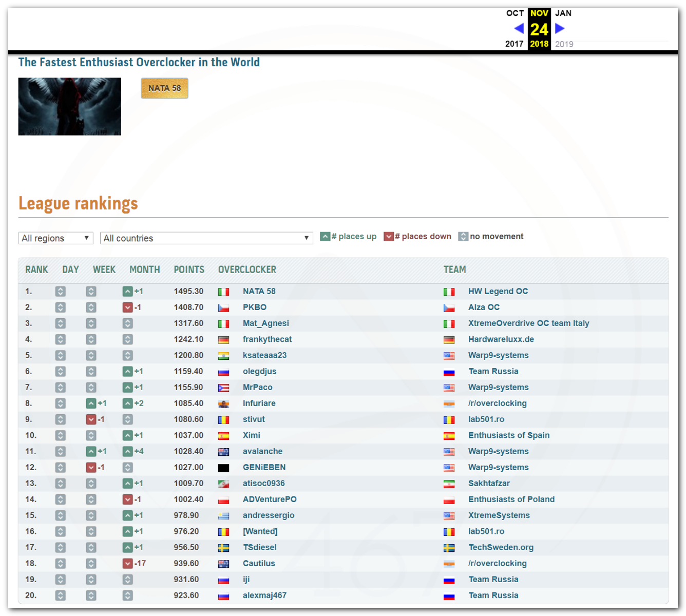This screenshot has height=616, width=686.
Task: Click US flag beside Warp9-systems for ksateaaa23
Action: point(449,356)
